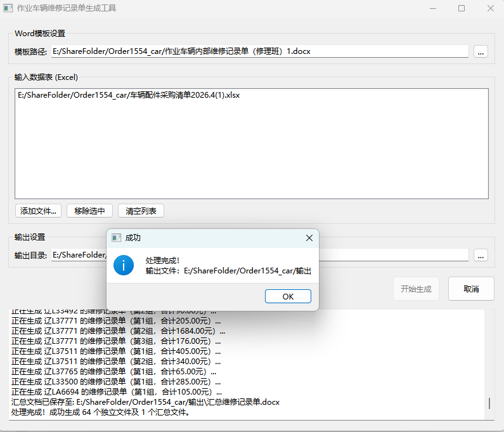
Task: Click log line 处理完成！成功生成 64 个独立文件
Action: tap(100, 412)
